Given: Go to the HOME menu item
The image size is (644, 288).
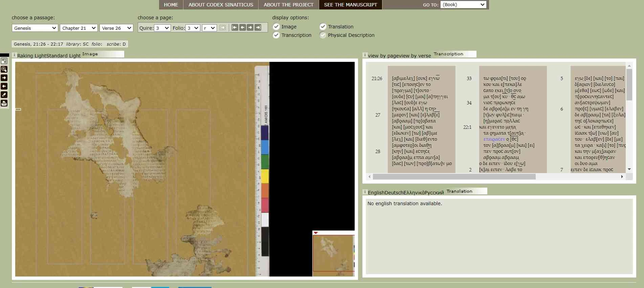Looking at the screenshot, I should 171,5.
